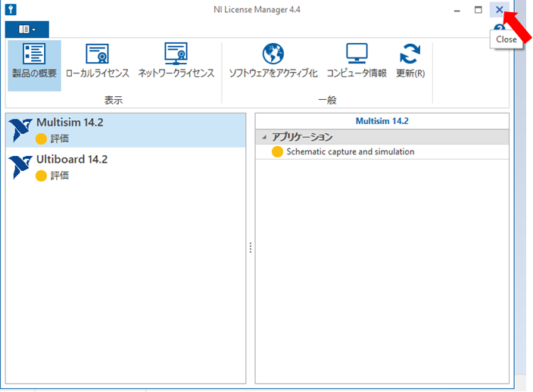Click yellow evaluation dot for Ultiboard 14.2
The image size is (533, 392).
pos(41,176)
